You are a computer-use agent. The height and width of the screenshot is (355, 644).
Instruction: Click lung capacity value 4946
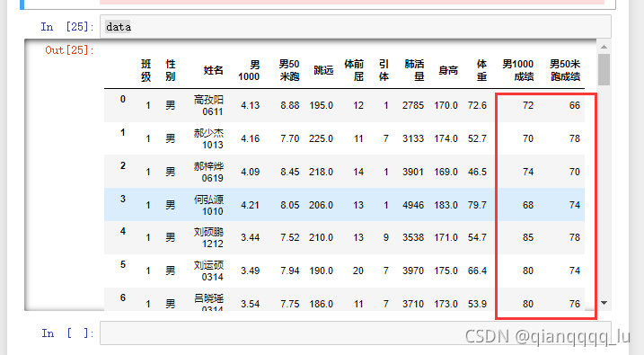tap(413, 205)
